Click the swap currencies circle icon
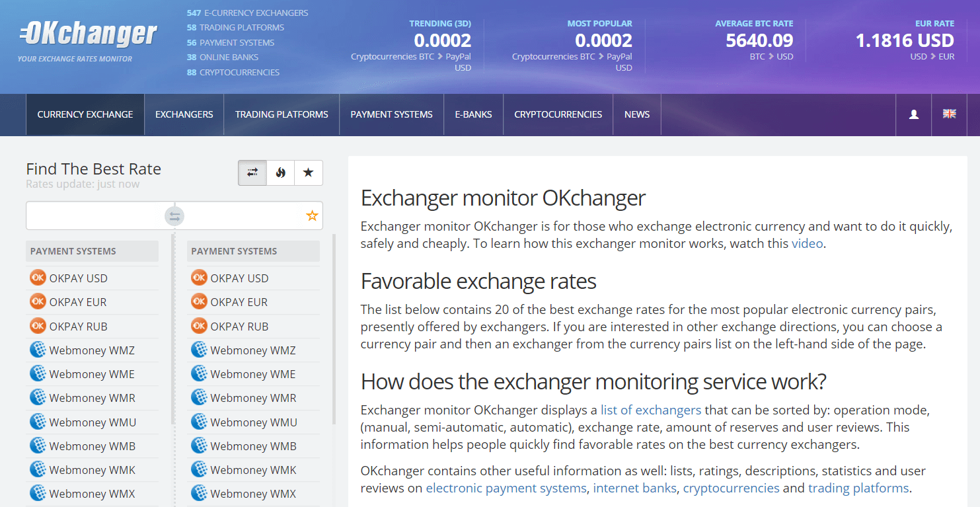980x507 pixels. point(174,215)
